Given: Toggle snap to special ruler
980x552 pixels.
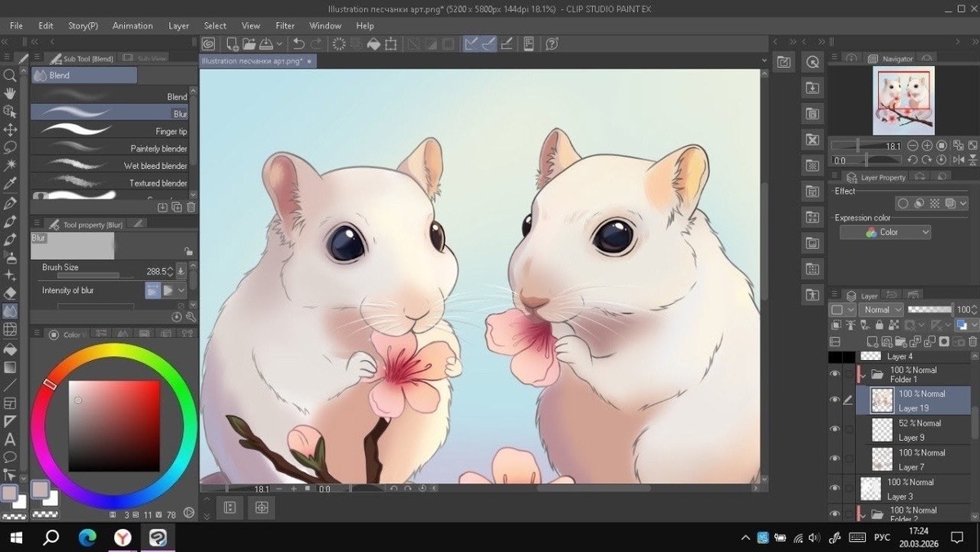Looking at the screenshot, I should [x=488, y=43].
